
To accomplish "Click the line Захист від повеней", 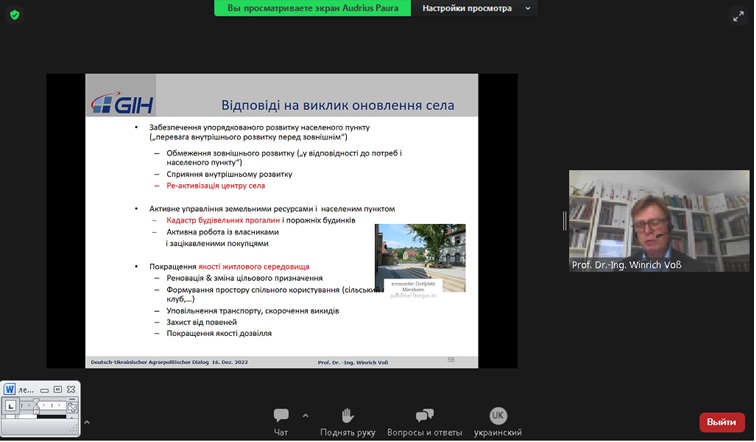I will point(202,322).
